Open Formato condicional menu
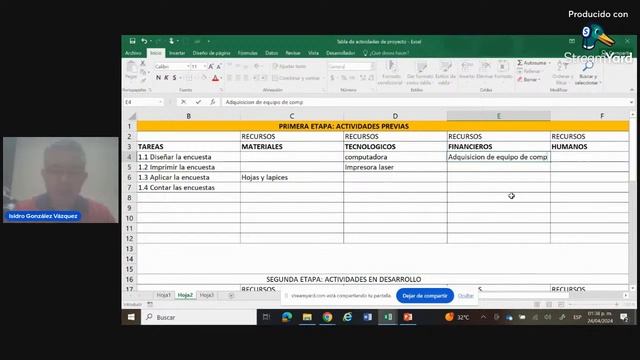Viewport: 640px width, 360px height. [x=391, y=73]
